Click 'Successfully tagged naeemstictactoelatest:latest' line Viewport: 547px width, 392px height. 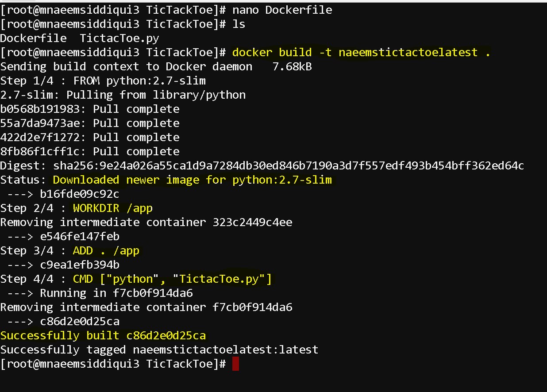[159, 350]
